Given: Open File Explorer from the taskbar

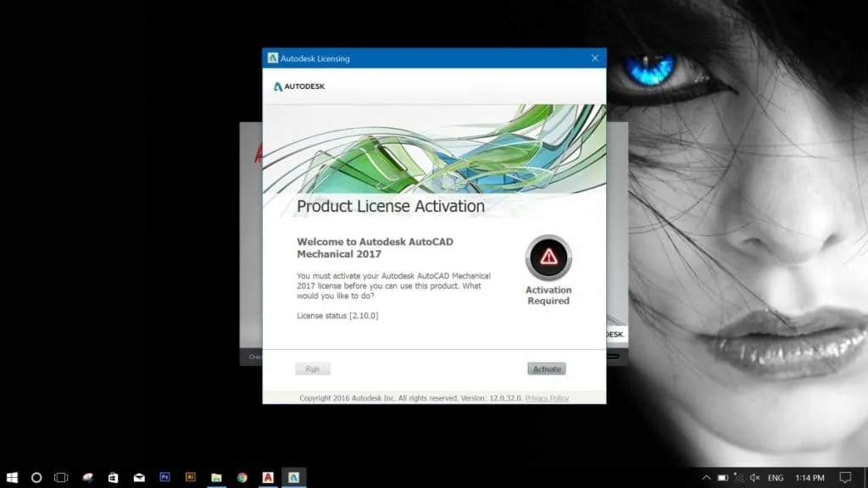Looking at the screenshot, I should point(216,478).
